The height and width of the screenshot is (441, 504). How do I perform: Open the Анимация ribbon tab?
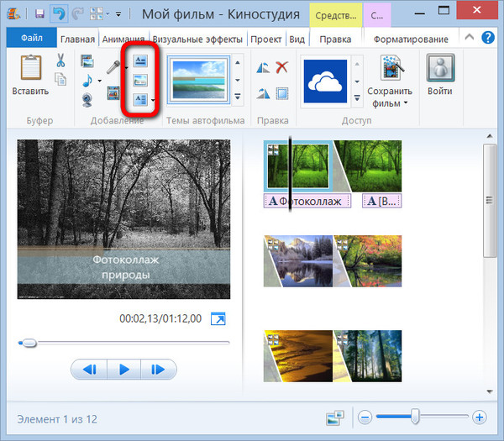123,39
